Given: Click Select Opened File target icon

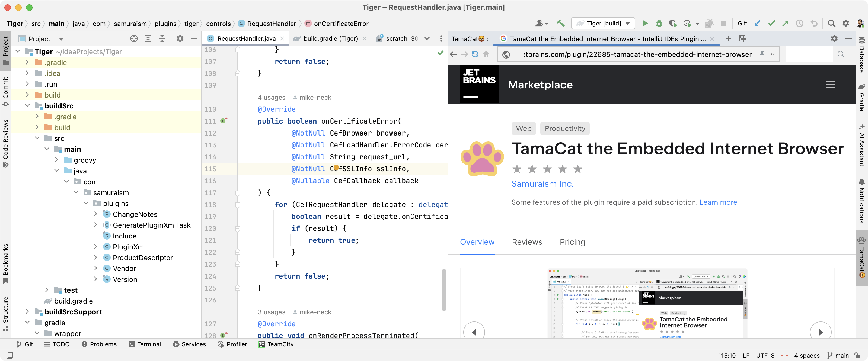Looking at the screenshot, I should click(x=134, y=39).
